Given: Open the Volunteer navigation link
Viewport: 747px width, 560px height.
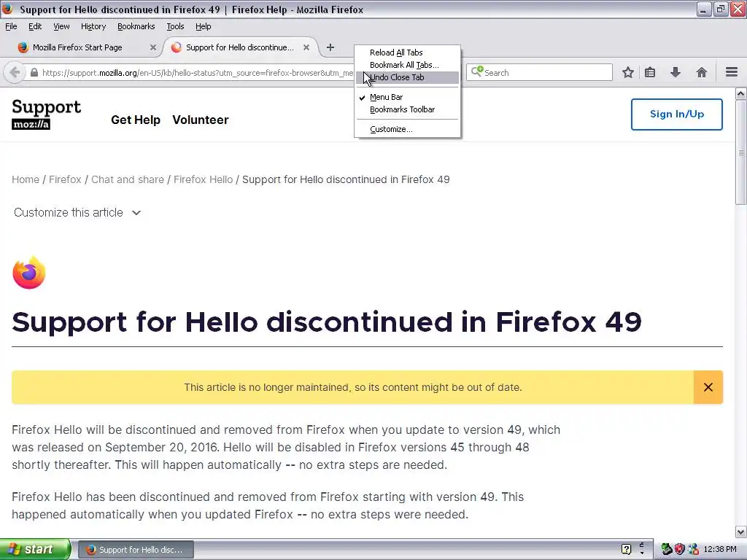Looking at the screenshot, I should click(201, 120).
